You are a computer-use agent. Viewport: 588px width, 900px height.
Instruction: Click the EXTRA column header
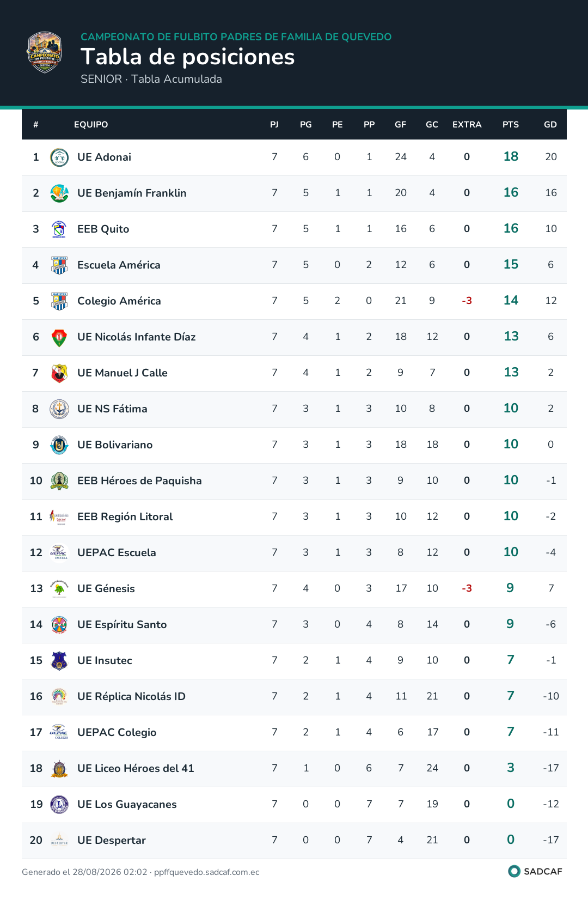point(467,124)
